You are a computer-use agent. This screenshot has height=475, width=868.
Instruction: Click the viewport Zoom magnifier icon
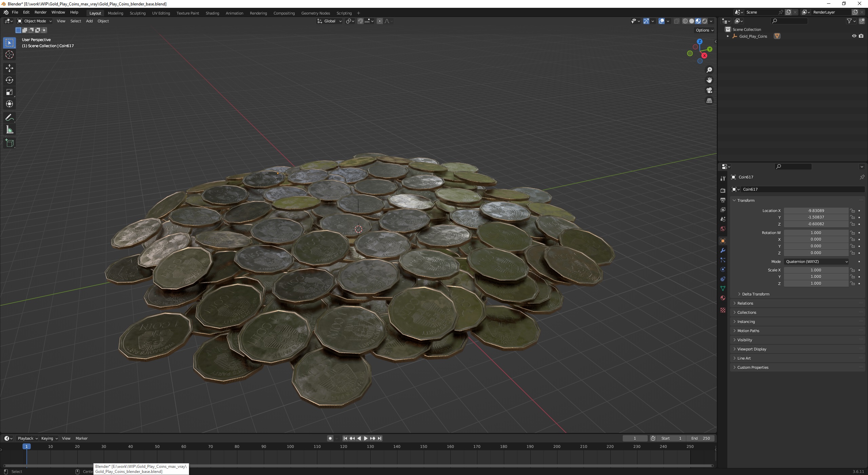pyautogui.click(x=709, y=70)
